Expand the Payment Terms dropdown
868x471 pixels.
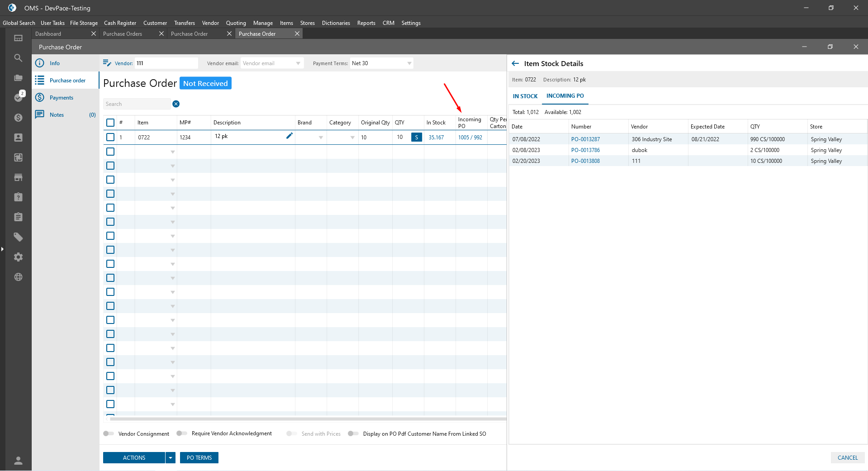click(x=409, y=63)
